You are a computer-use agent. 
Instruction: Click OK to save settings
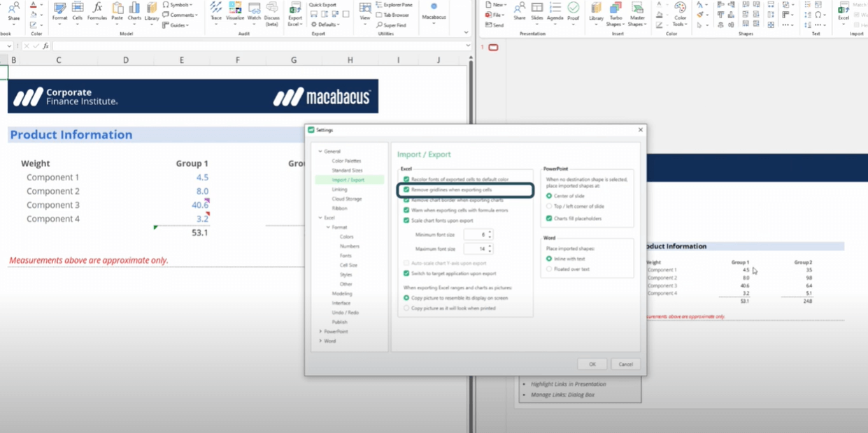(x=592, y=364)
